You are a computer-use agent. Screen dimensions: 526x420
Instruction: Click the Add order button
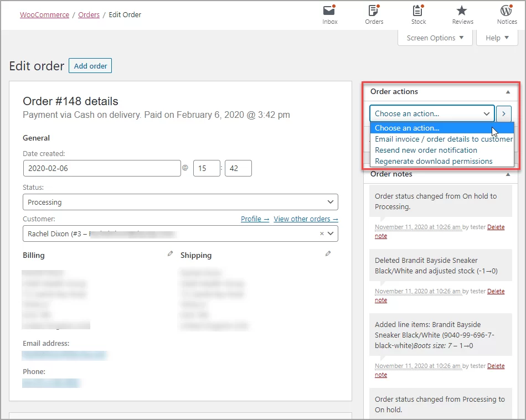click(90, 65)
